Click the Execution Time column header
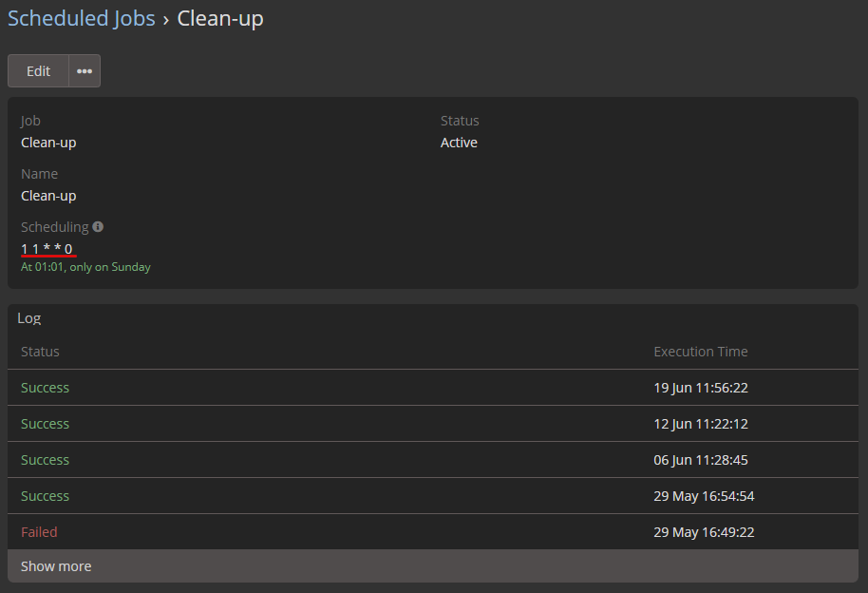Screen dimensions: 868x593 pos(700,352)
